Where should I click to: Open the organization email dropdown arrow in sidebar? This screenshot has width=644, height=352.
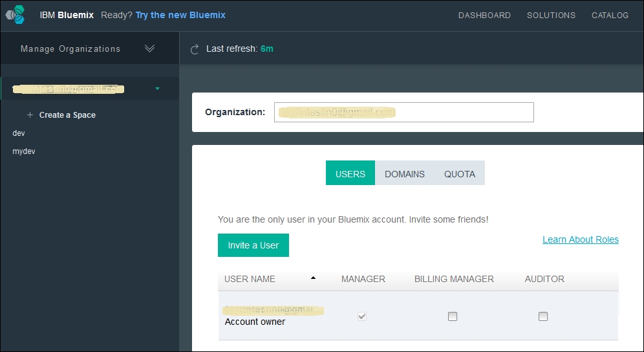click(x=157, y=89)
